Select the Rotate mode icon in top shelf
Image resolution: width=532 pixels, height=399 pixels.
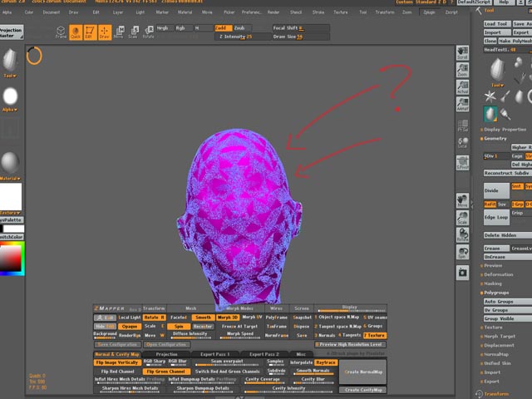[x=148, y=32]
